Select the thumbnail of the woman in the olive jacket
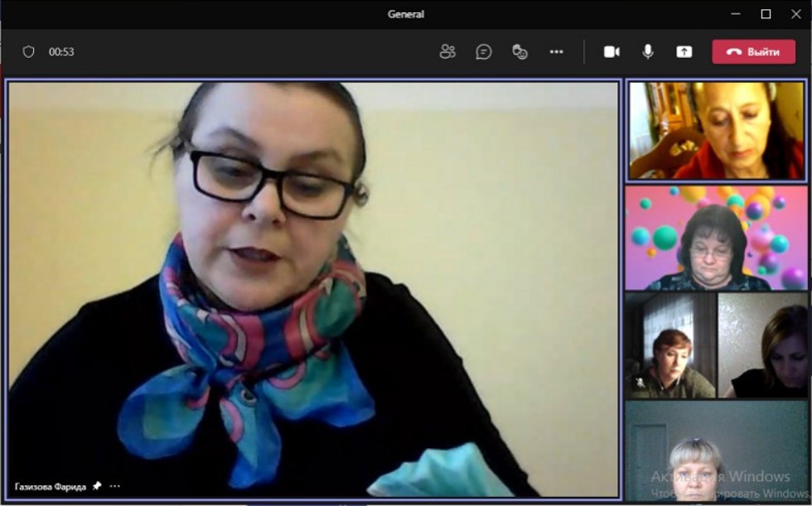This screenshot has height=506, width=812. pyautogui.click(x=670, y=345)
